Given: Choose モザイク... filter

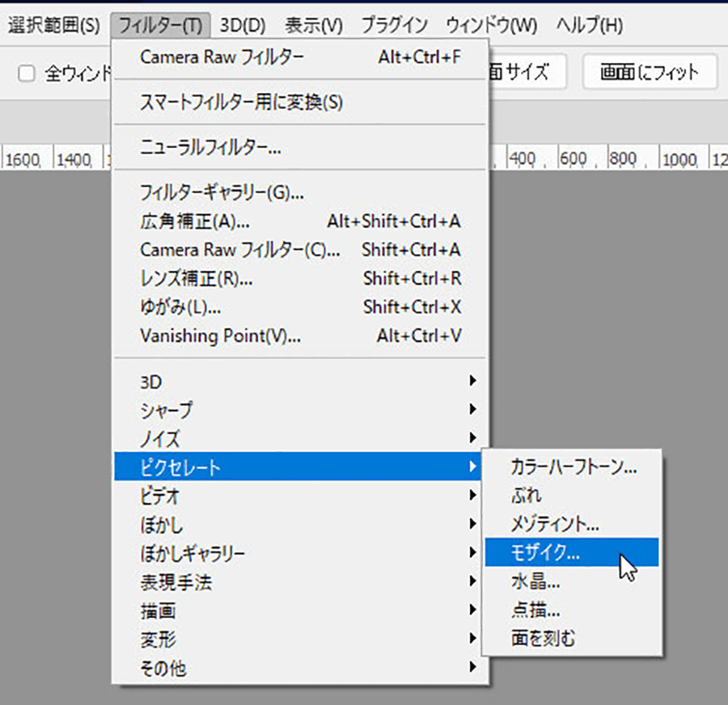Looking at the screenshot, I should (572, 552).
